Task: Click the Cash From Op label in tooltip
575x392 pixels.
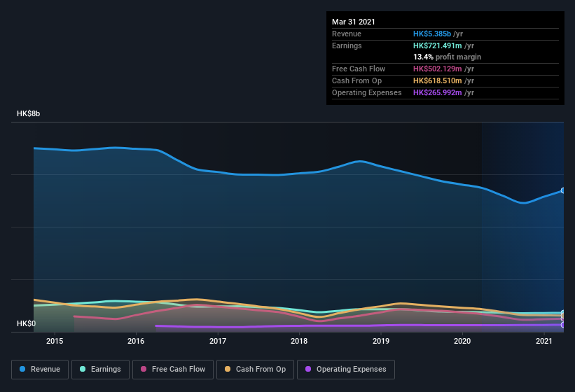Action: click(356, 80)
